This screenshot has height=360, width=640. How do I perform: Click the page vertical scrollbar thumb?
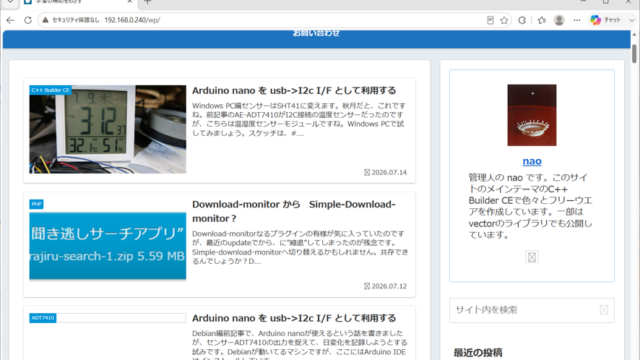click(x=634, y=54)
